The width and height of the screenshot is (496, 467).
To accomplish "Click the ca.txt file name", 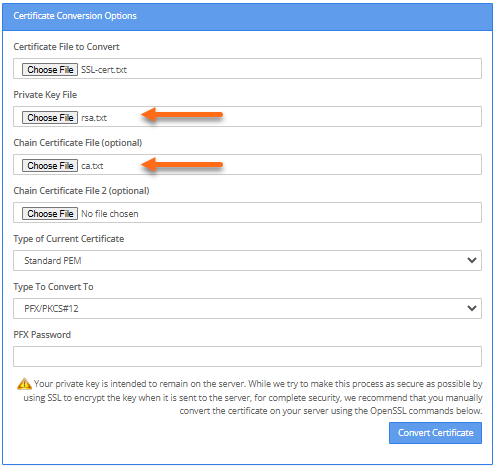I will pos(92,166).
